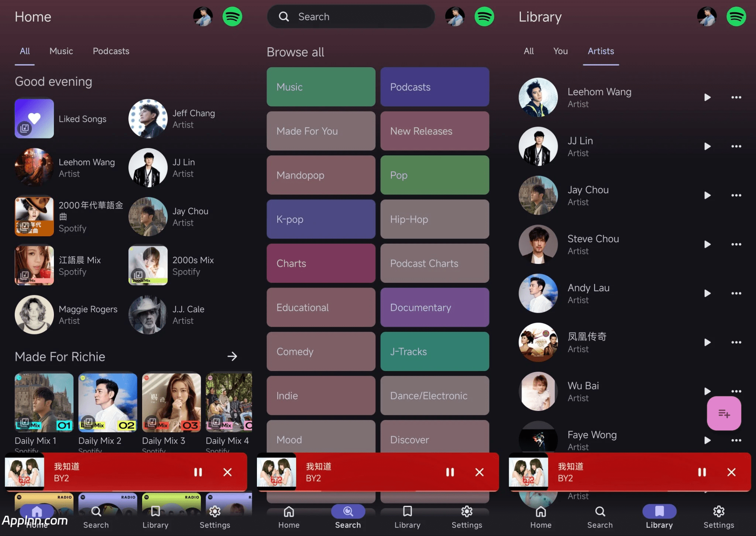Close the mini player on the Library screen
Image resolution: width=756 pixels, height=536 pixels.
coord(731,472)
